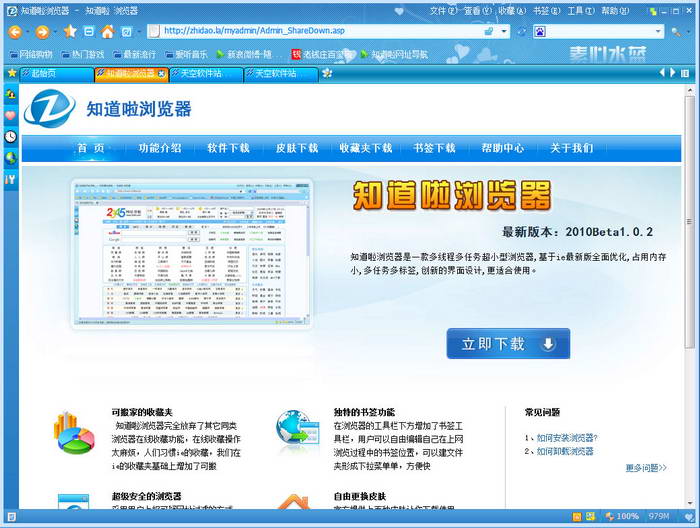Click the 帮助中心 navigation item
Viewport: 700px width, 528px height.
coord(503,148)
